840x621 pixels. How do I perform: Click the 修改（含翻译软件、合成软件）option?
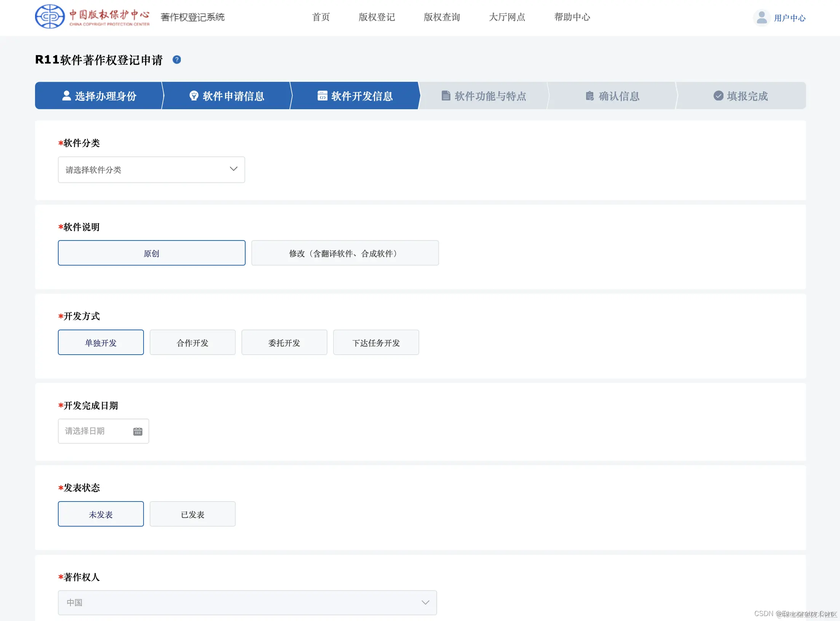[x=345, y=253]
